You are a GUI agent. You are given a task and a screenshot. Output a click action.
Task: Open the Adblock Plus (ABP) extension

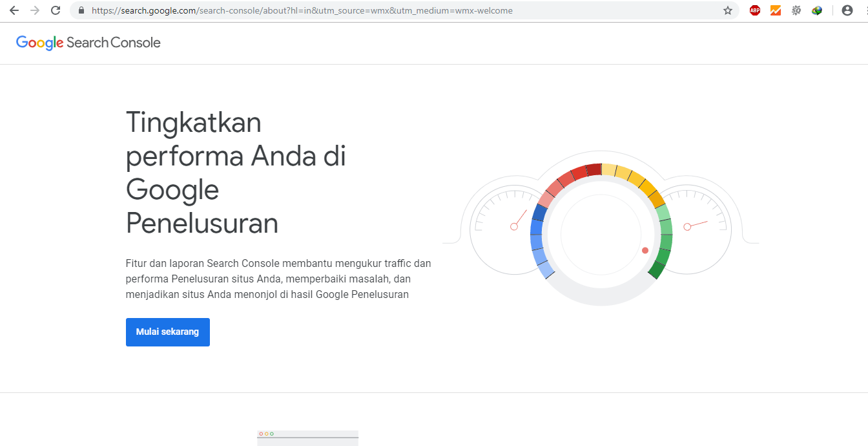tap(755, 10)
